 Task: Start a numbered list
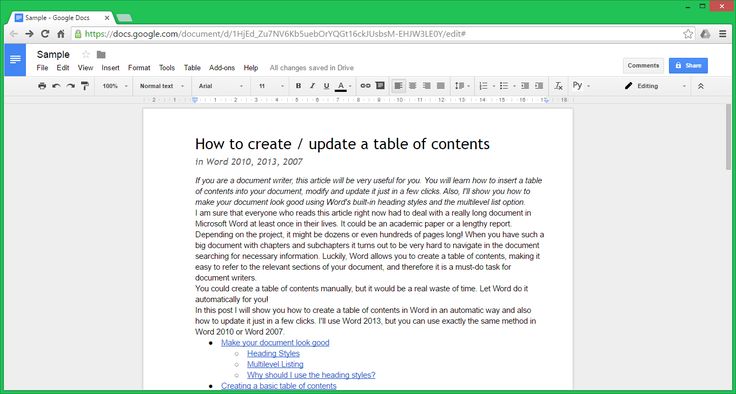pyautogui.click(x=483, y=86)
